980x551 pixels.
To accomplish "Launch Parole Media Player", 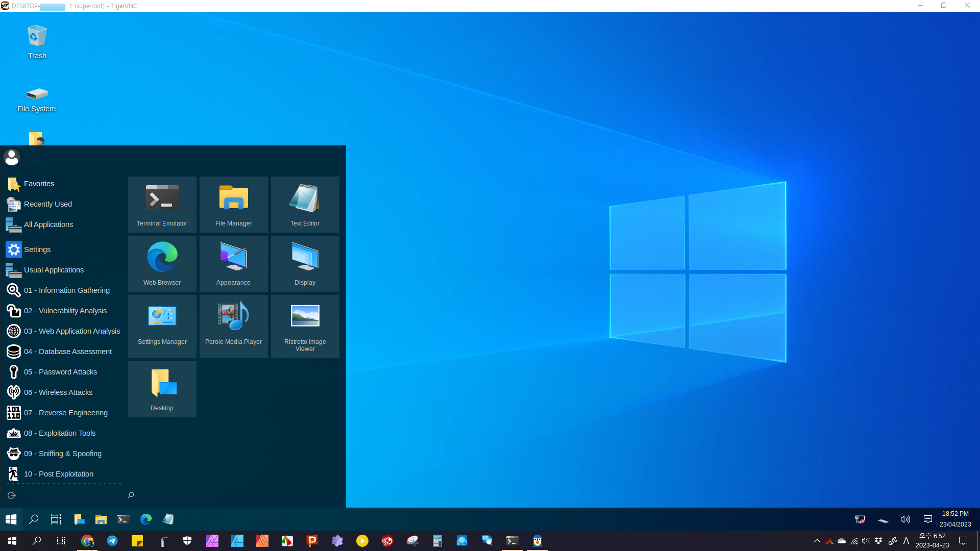I will click(x=233, y=325).
